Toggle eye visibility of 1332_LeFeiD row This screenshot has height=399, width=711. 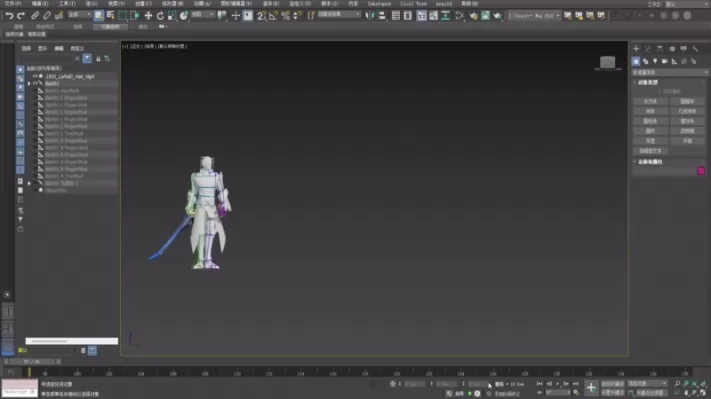pos(35,76)
